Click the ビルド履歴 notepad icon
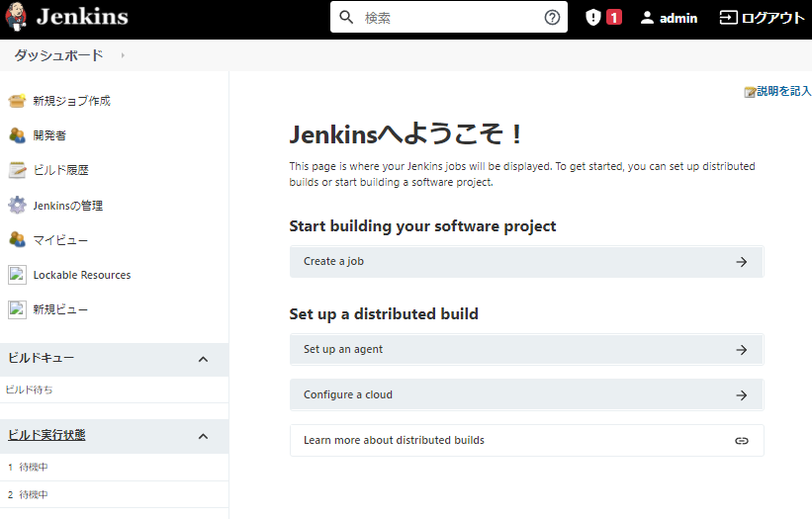The width and height of the screenshot is (812, 519). click(x=17, y=170)
